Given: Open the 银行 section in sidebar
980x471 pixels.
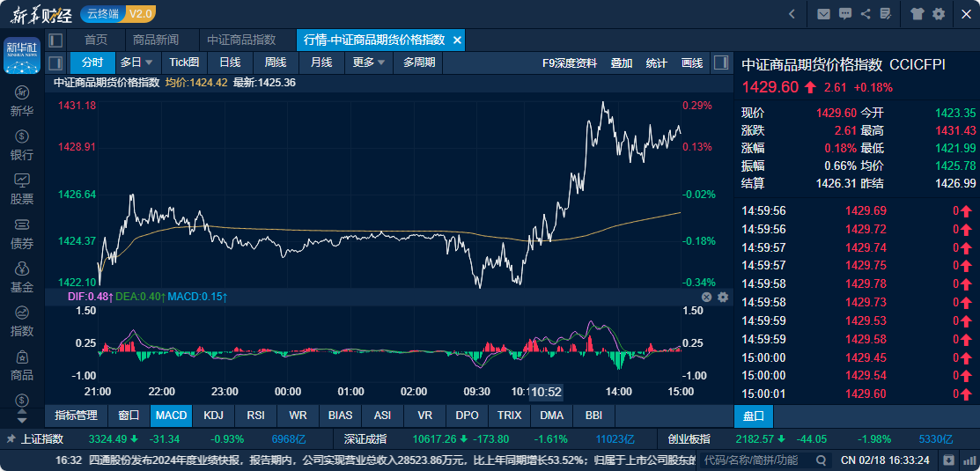Looking at the screenshot, I should click(22, 145).
